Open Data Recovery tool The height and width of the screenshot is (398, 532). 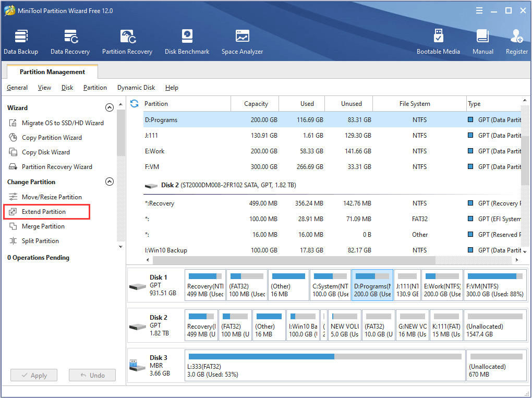70,42
